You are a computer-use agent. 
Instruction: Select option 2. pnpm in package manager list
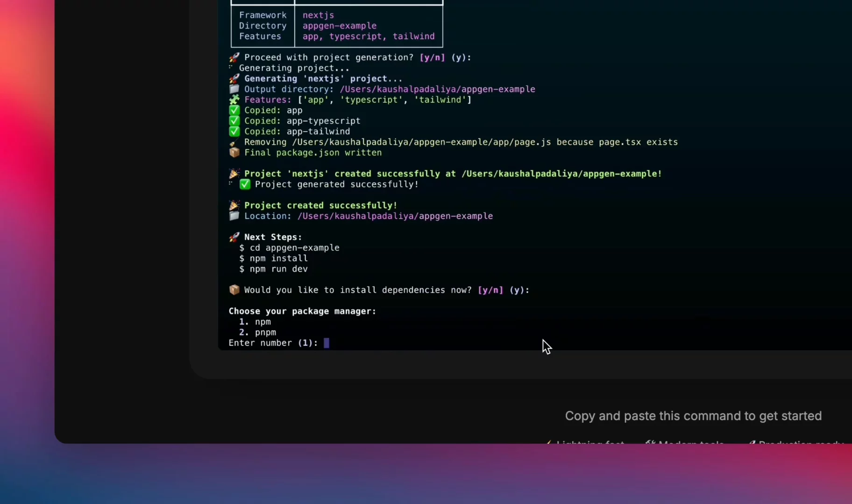[x=257, y=332]
